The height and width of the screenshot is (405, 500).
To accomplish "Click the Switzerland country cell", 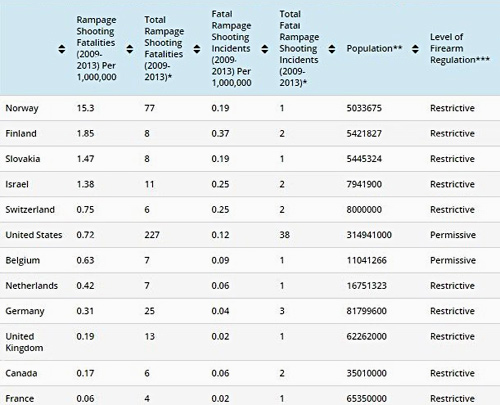I will (x=30, y=209).
